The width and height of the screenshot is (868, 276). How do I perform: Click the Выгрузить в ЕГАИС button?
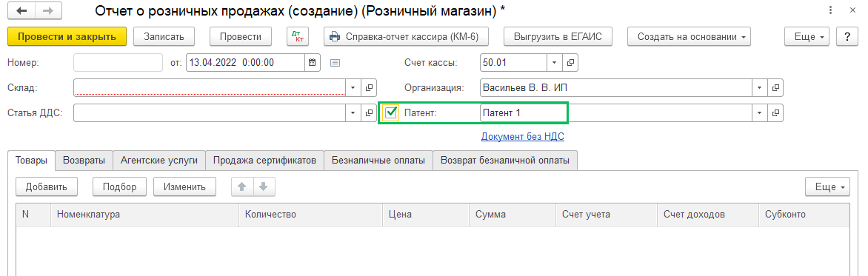pos(558,37)
